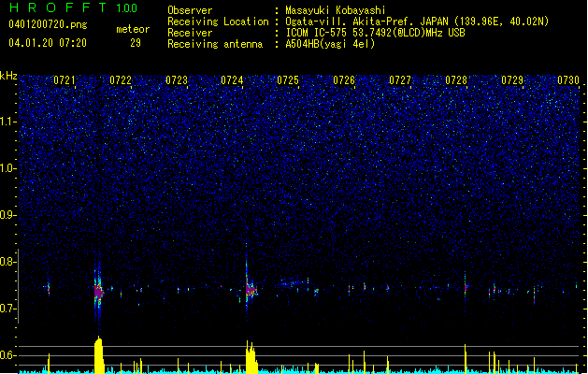Click the 0729 time marker
Screen dimensions: 588x374
[x=512, y=80]
